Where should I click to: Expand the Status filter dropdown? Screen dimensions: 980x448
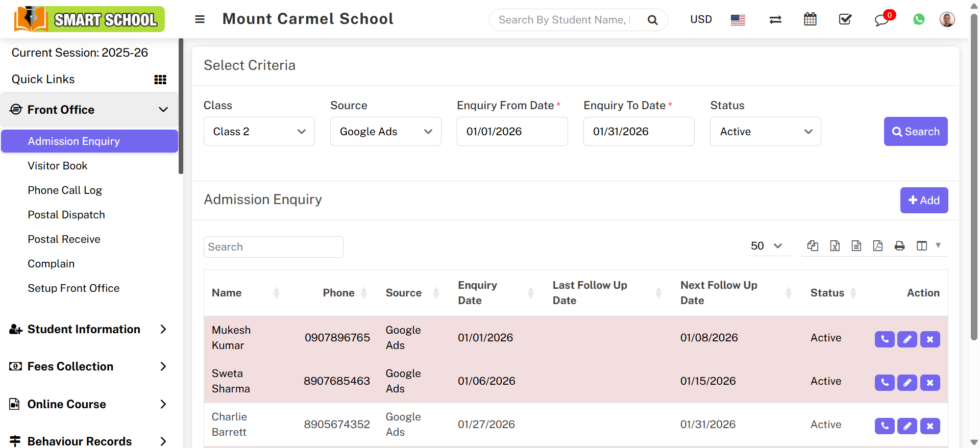[x=765, y=132]
